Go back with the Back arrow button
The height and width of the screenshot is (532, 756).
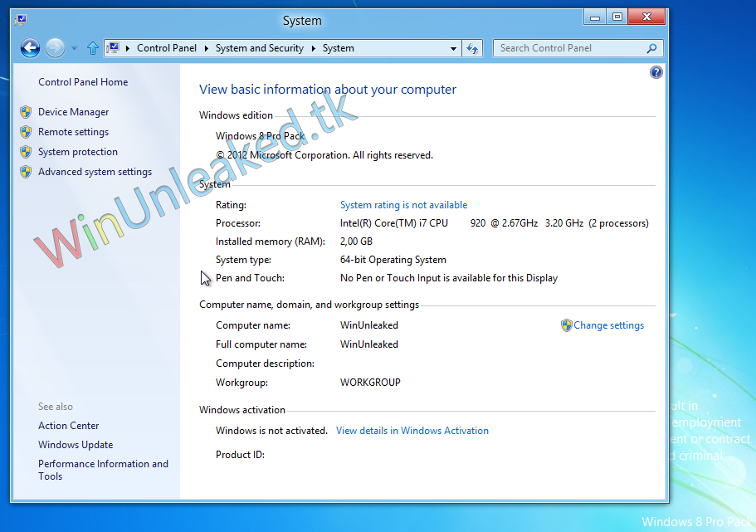click(30, 48)
